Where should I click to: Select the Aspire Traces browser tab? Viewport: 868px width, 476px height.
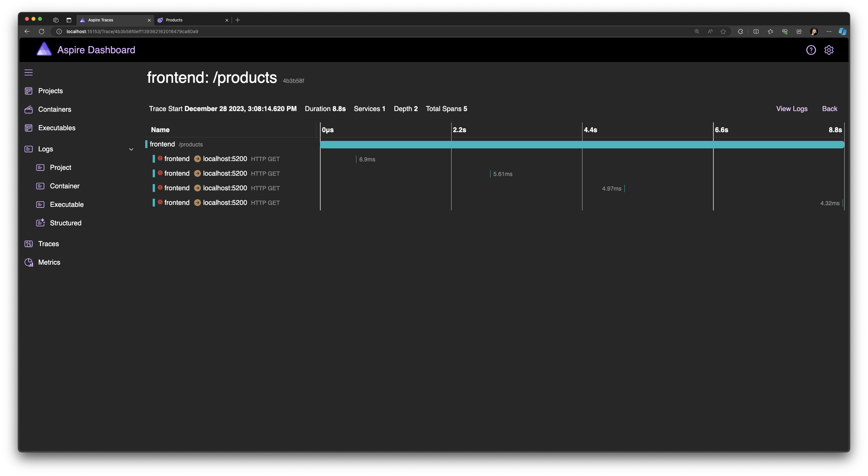tap(115, 20)
